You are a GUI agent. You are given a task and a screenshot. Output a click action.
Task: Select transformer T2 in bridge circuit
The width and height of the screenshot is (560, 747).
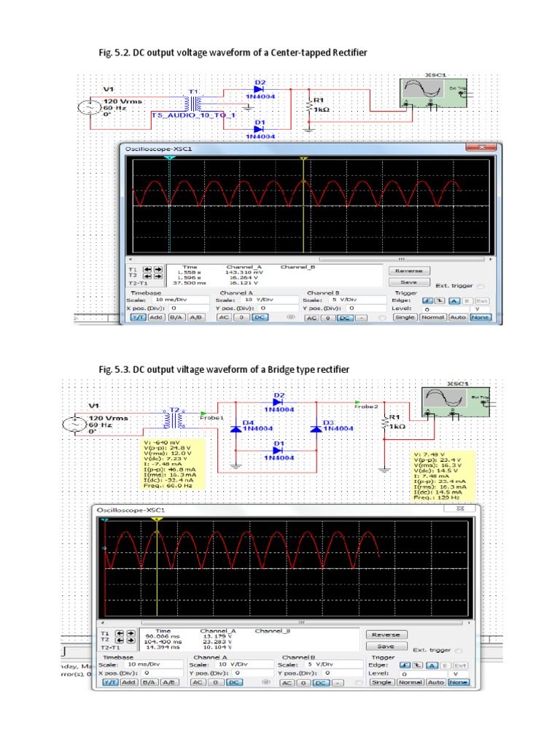coord(174,419)
